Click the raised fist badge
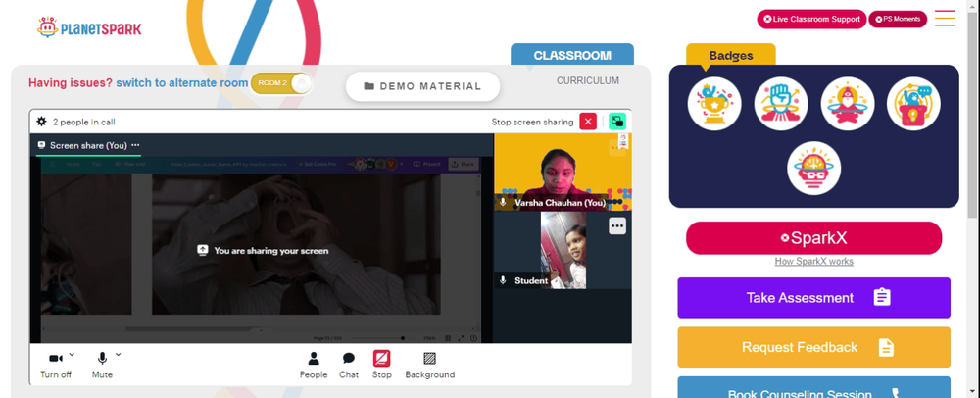 pos(781,104)
